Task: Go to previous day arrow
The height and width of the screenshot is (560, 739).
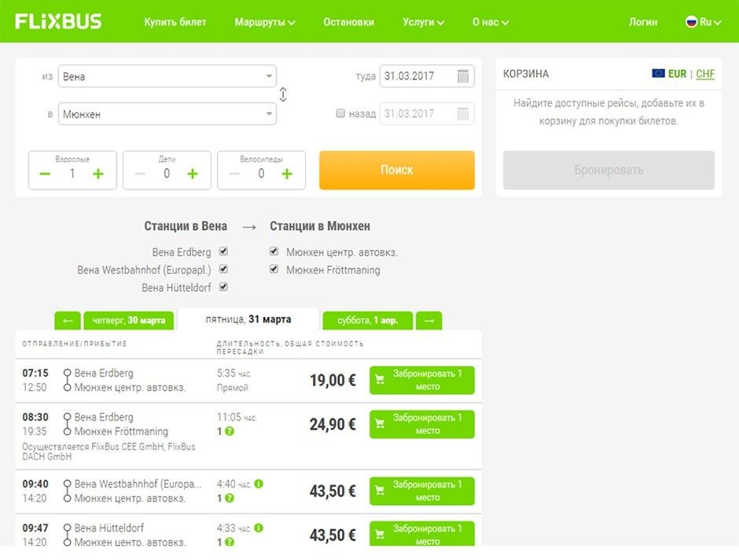Action: [68, 321]
